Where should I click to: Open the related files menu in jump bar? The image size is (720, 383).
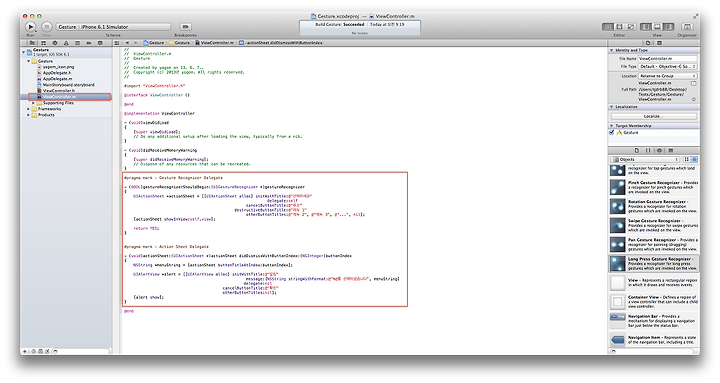coord(117,43)
